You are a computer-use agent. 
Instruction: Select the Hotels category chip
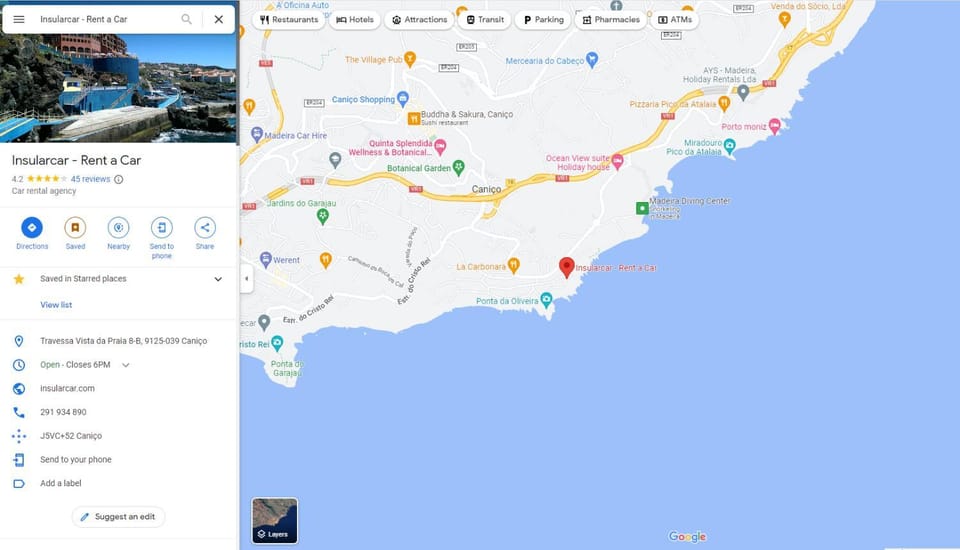[x=355, y=20]
